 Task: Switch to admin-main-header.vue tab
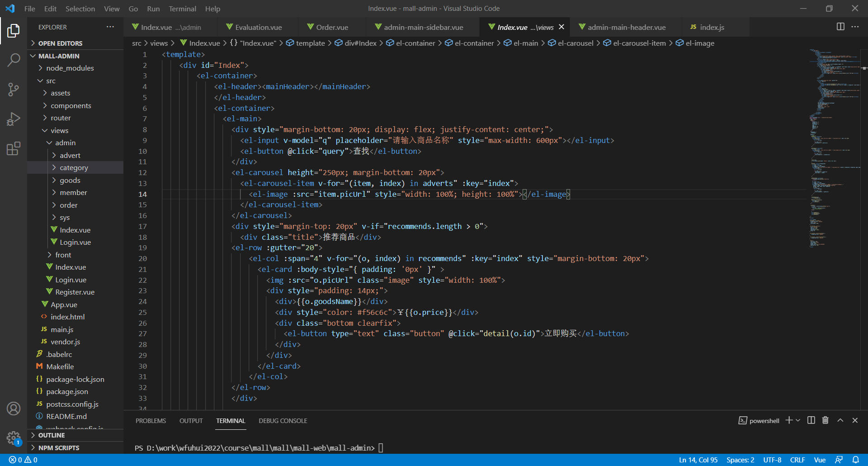tap(627, 27)
